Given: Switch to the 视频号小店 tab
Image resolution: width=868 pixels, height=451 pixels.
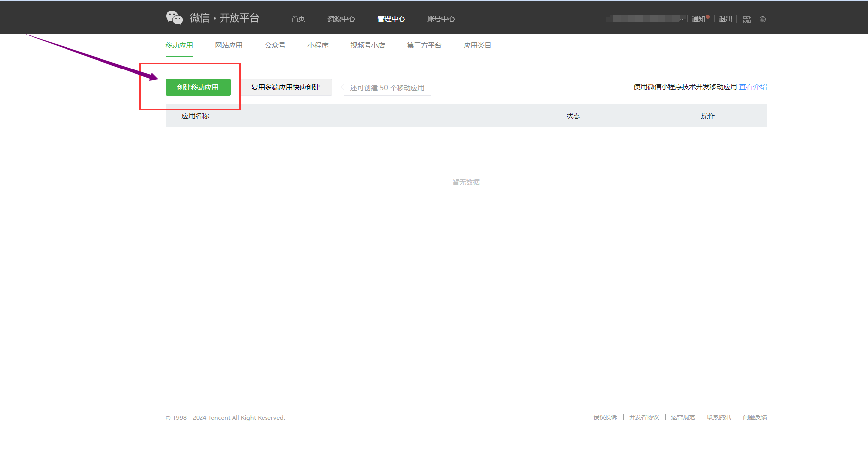Looking at the screenshot, I should 367,45.
